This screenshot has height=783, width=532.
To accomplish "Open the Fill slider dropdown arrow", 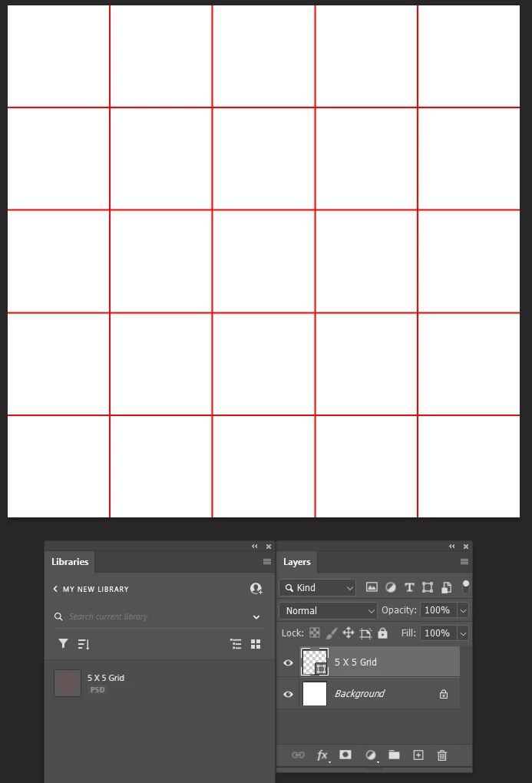I will tap(463, 633).
